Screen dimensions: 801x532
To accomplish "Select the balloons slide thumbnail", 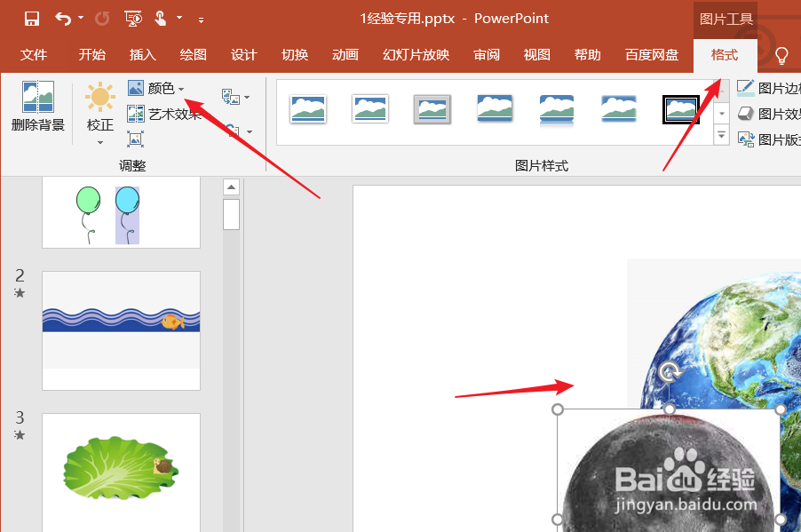I will coord(121,212).
